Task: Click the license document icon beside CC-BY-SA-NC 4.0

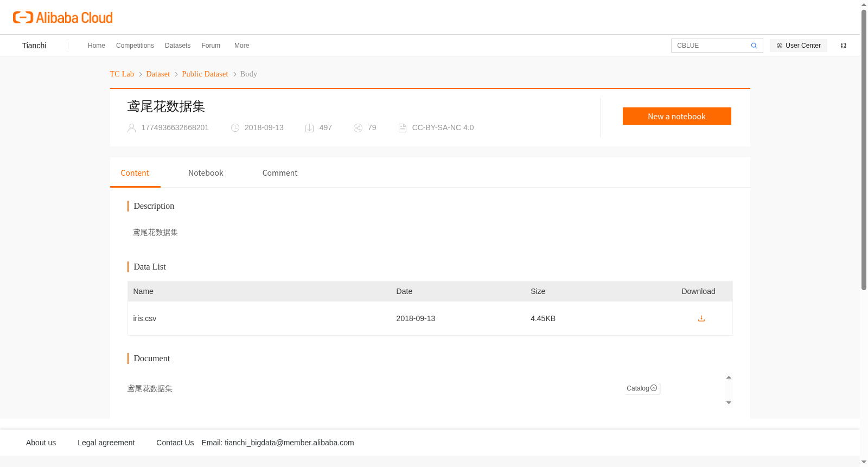Action: click(x=403, y=128)
